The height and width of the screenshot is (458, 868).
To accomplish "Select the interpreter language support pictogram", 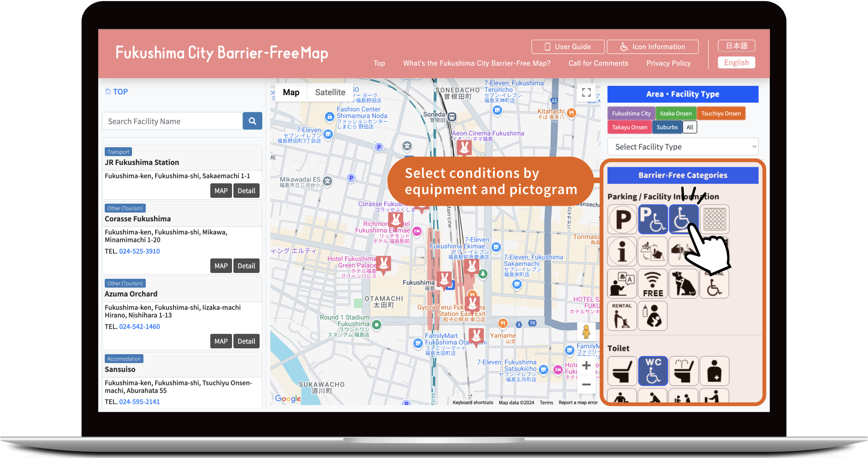I will 622,284.
